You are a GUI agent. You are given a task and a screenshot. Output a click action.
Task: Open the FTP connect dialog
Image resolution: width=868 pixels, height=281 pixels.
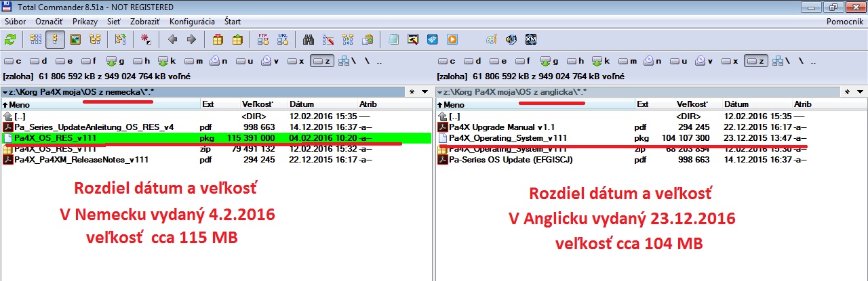[x=263, y=39]
